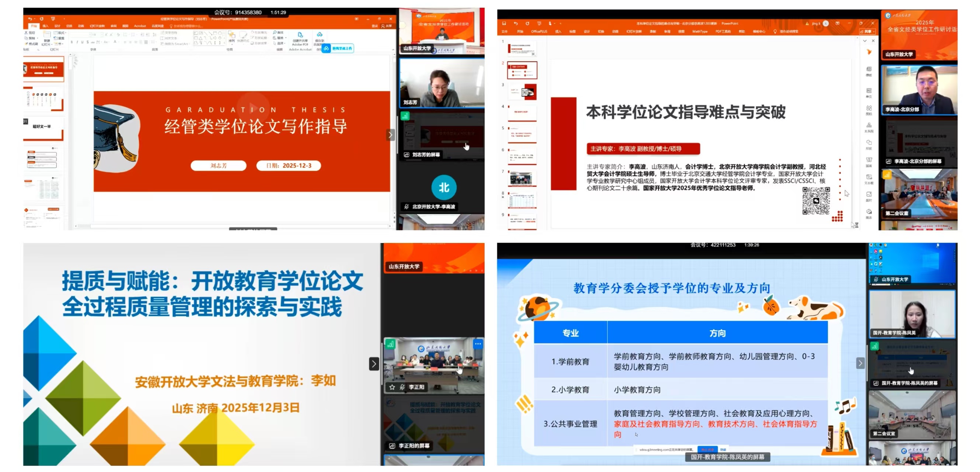The height and width of the screenshot is (472, 980).
Task: Click the green signal icon above 刘志芳的屏幕
Action: click(405, 116)
